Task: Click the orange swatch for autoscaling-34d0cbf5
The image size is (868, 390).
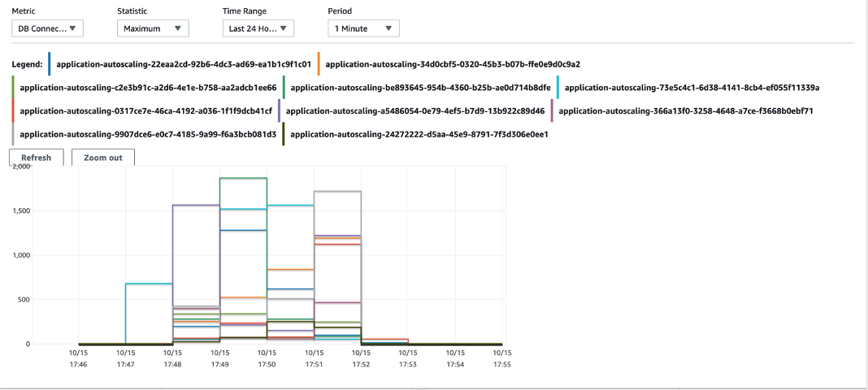Action: click(319, 63)
